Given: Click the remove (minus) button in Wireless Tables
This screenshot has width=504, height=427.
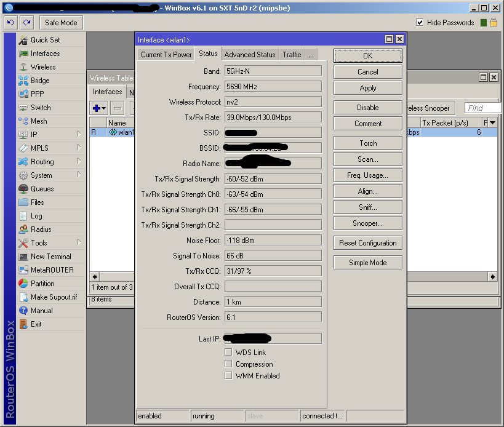Looking at the screenshot, I should pyautogui.click(x=118, y=108).
